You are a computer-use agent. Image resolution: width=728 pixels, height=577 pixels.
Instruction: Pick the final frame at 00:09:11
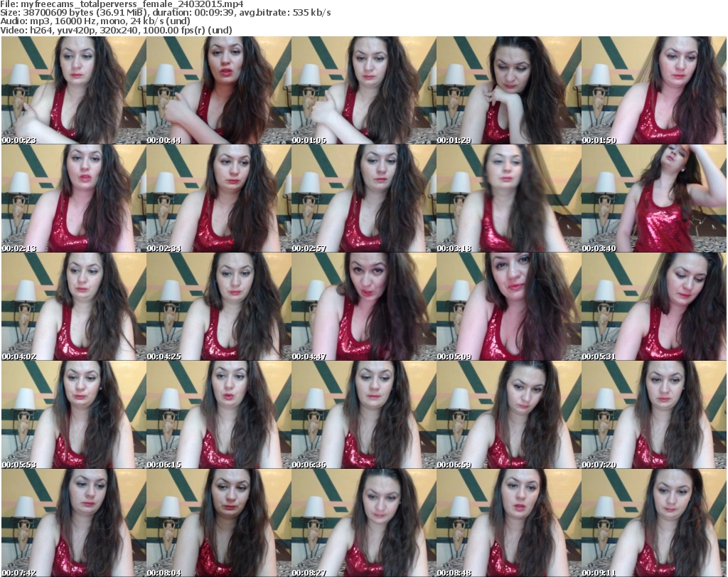pyautogui.click(x=654, y=523)
